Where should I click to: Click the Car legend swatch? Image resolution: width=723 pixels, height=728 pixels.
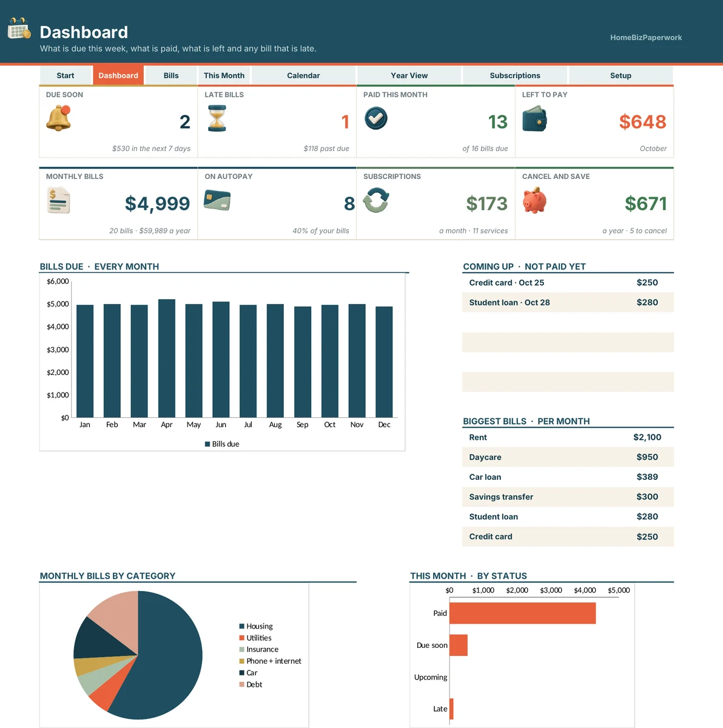pyautogui.click(x=242, y=673)
